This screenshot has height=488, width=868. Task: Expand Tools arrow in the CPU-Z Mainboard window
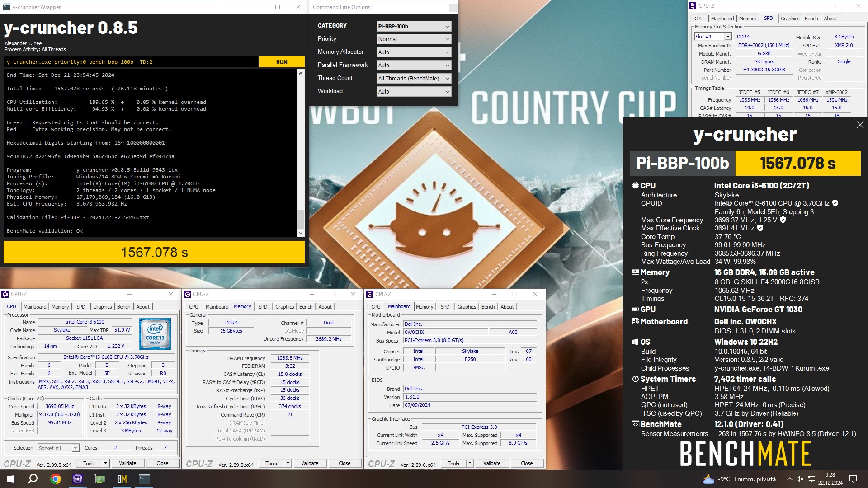470,463
